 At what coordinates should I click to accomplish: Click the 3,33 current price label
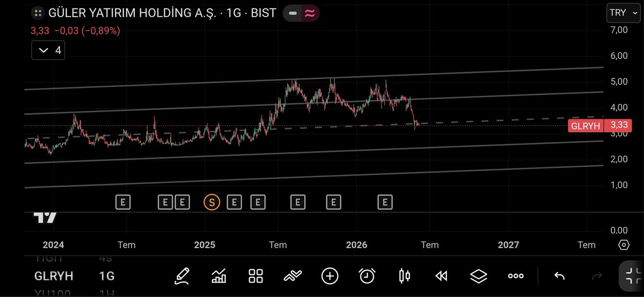point(618,126)
